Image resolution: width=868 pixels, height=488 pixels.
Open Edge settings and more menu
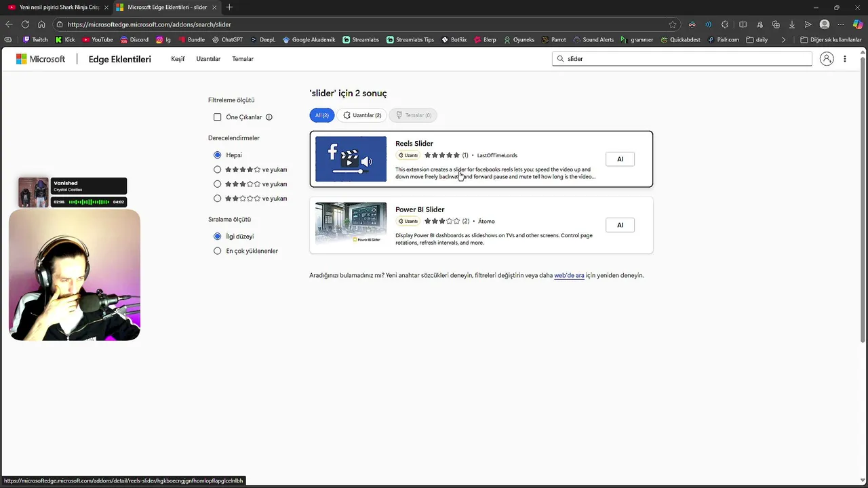click(841, 24)
